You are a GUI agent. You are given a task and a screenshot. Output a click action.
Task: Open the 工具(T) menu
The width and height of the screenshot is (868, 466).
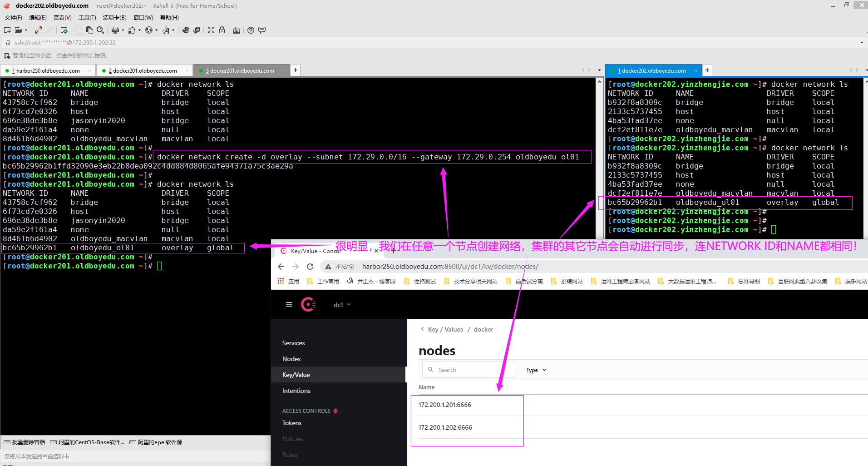[x=87, y=18]
